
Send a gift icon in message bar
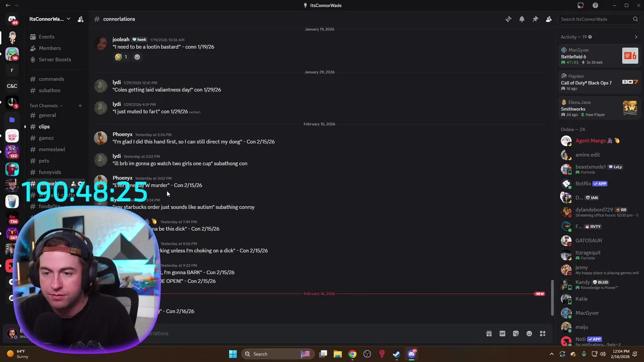click(489, 333)
